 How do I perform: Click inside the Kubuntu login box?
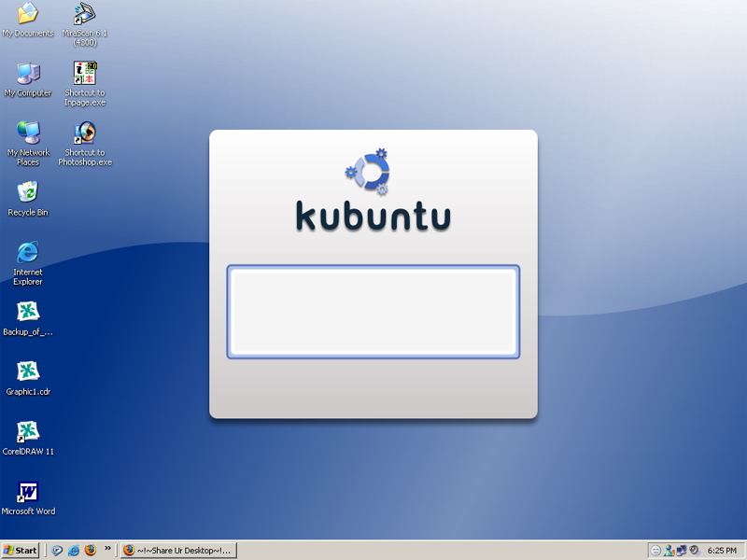(373, 312)
